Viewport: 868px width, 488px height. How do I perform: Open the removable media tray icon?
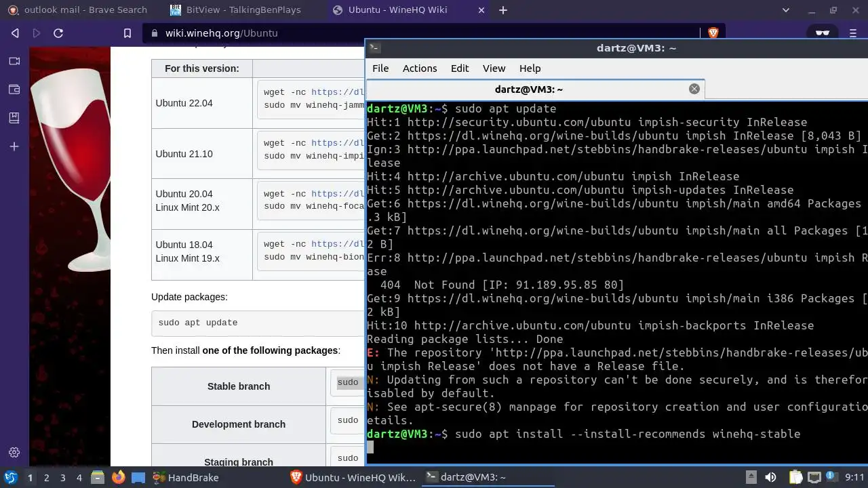(751, 477)
